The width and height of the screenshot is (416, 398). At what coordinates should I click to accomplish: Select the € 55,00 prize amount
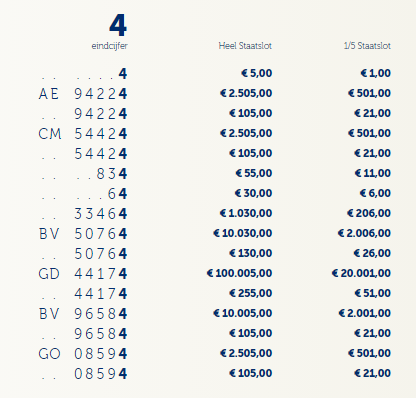[254, 173]
